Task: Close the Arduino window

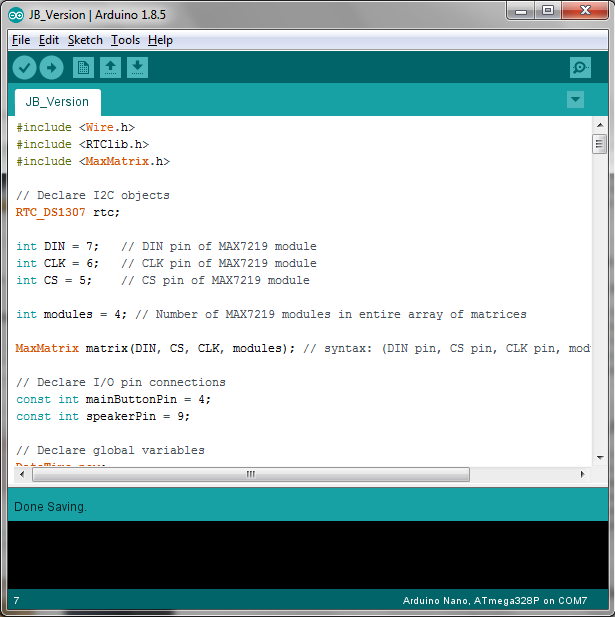Action: (585, 11)
